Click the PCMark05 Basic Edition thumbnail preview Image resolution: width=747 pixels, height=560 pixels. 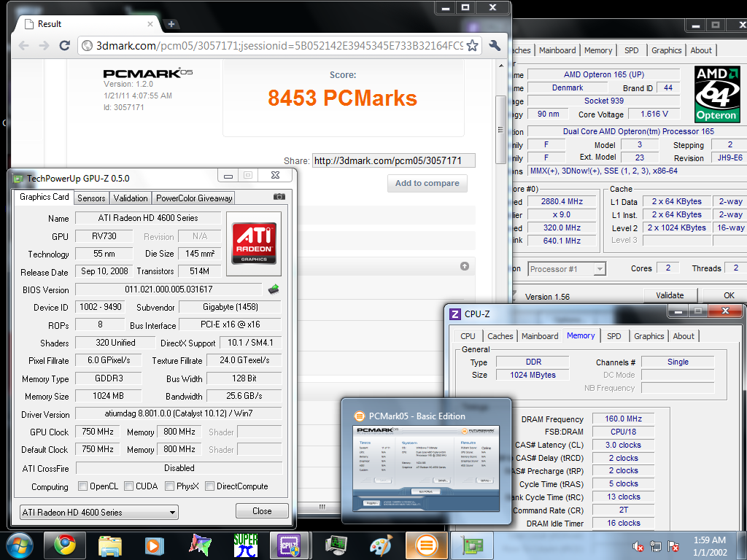[426, 469]
